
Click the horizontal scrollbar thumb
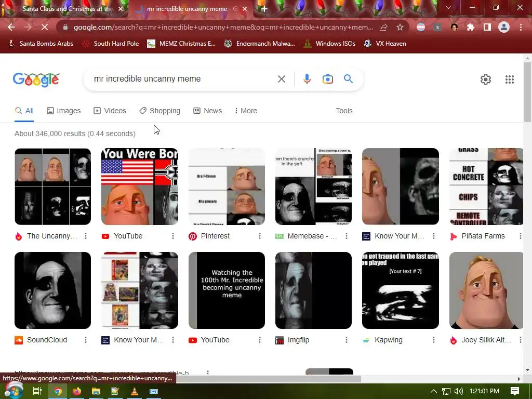[x=268, y=379]
